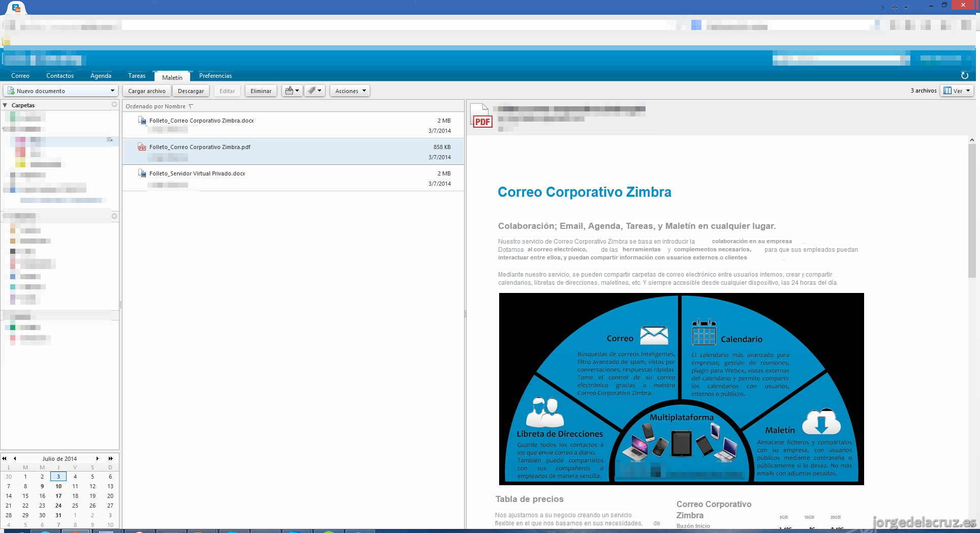Click the Libreta de Direcciones people icon
Image resolution: width=980 pixels, height=533 pixels.
pyautogui.click(x=544, y=412)
